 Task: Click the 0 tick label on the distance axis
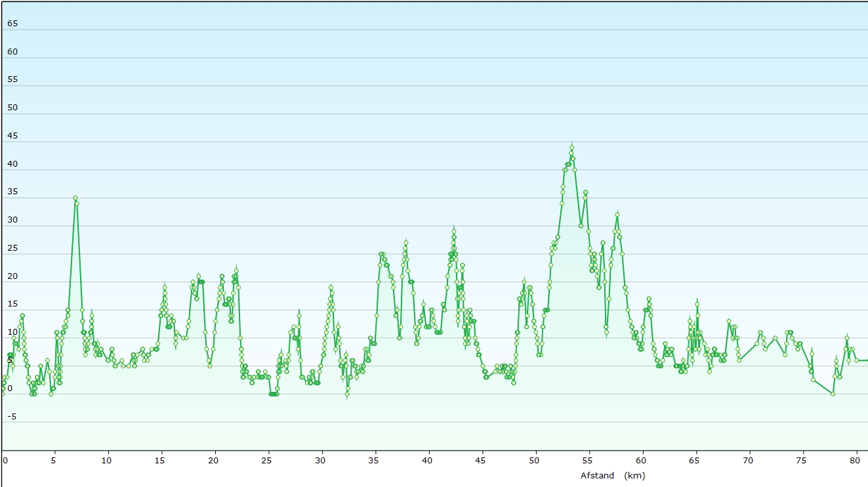click(x=5, y=461)
